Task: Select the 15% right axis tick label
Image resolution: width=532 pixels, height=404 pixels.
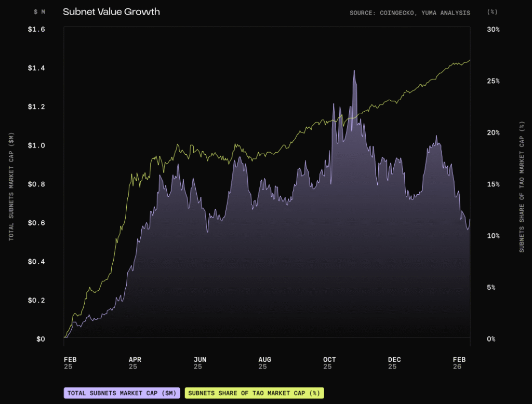Action: click(x=493, y=184)
